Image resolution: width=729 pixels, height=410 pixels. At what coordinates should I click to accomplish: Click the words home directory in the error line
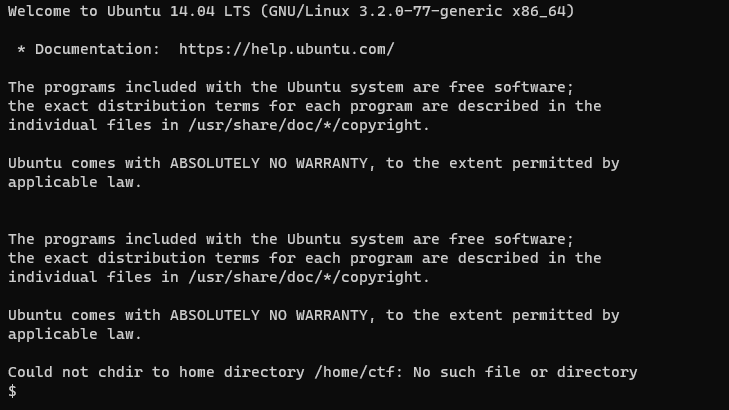click(x=242, y=372)
